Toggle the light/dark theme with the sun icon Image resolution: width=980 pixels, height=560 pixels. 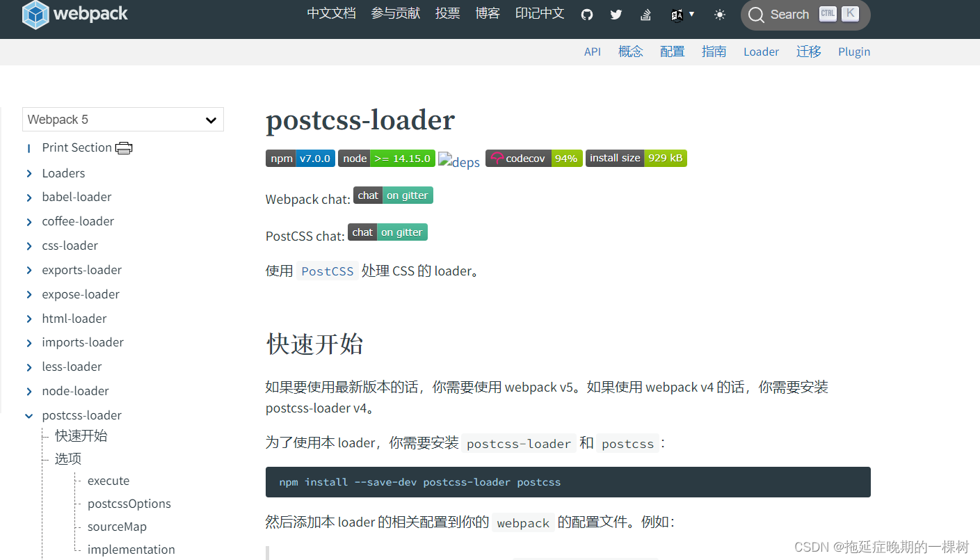click(x=720, y=14)
